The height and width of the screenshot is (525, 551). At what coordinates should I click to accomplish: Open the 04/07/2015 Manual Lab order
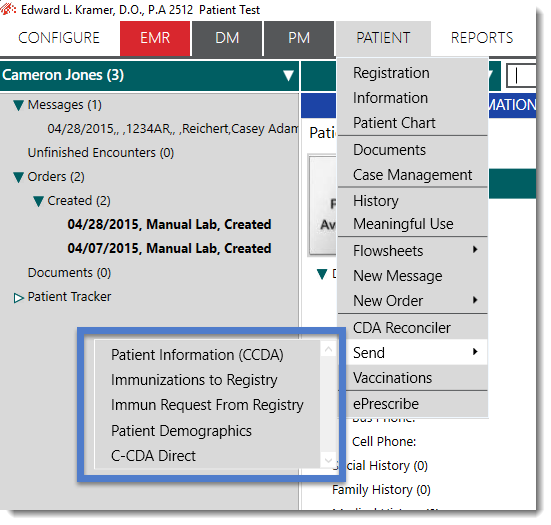coord(169,249)
